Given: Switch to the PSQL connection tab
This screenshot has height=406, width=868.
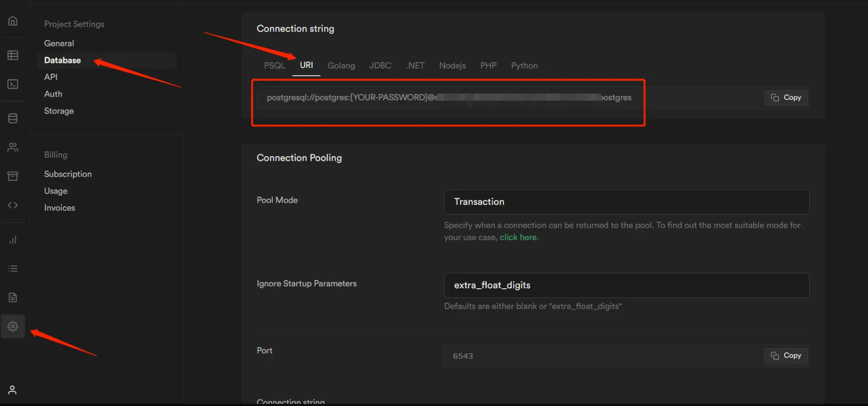Looking at the screenshot, I should (x=274, y=66).
